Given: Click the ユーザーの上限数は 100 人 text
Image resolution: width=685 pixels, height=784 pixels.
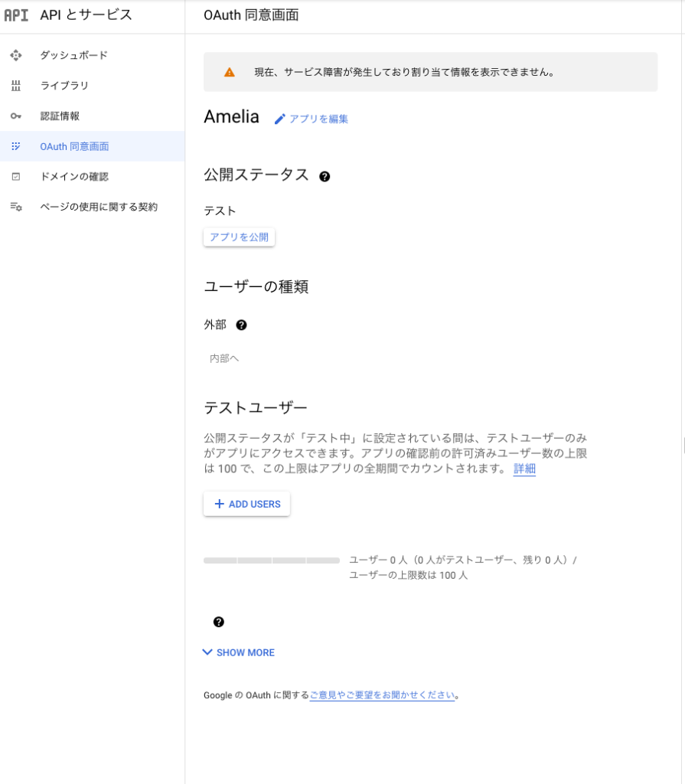Looking at the screenshot, I should pyautogui.click(x=408, y=575).
